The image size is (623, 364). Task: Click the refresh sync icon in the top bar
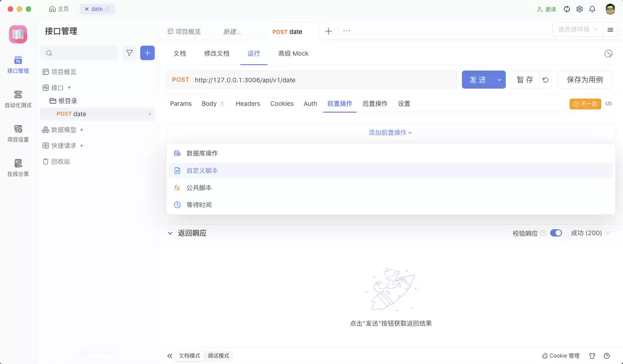pyautogui.click(x=567, y=9)
